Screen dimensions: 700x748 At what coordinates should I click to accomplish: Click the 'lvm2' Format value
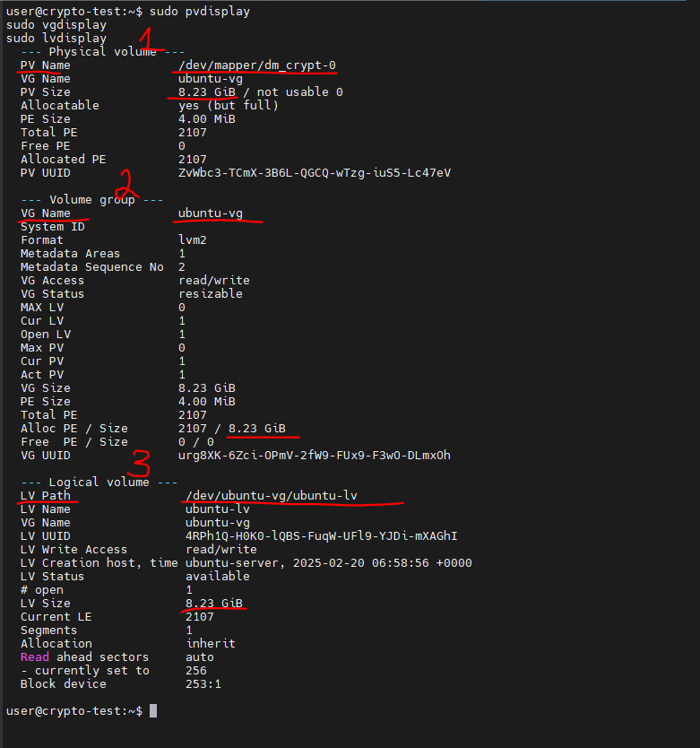click(193, 239)
